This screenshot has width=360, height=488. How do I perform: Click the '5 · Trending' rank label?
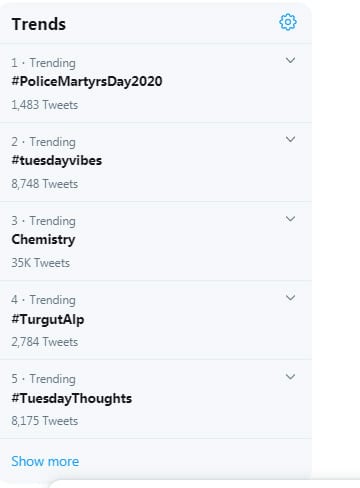tap(43, 379)
